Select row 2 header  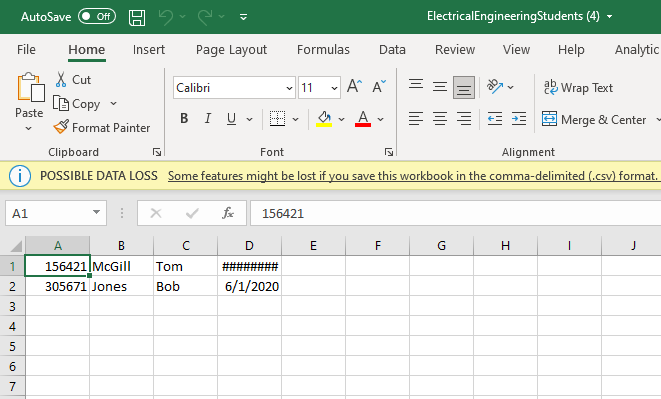click(13, 287)
